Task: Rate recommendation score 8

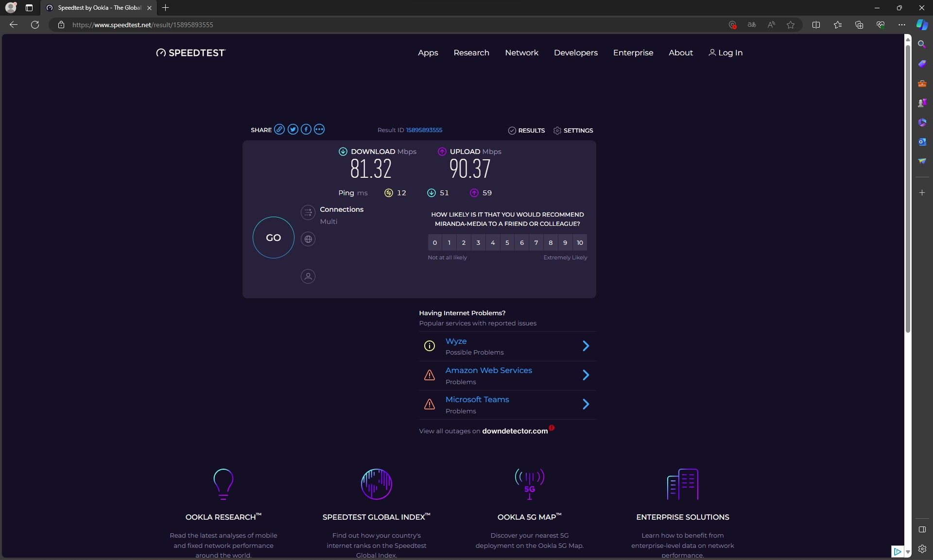Action: click(551, 242)
